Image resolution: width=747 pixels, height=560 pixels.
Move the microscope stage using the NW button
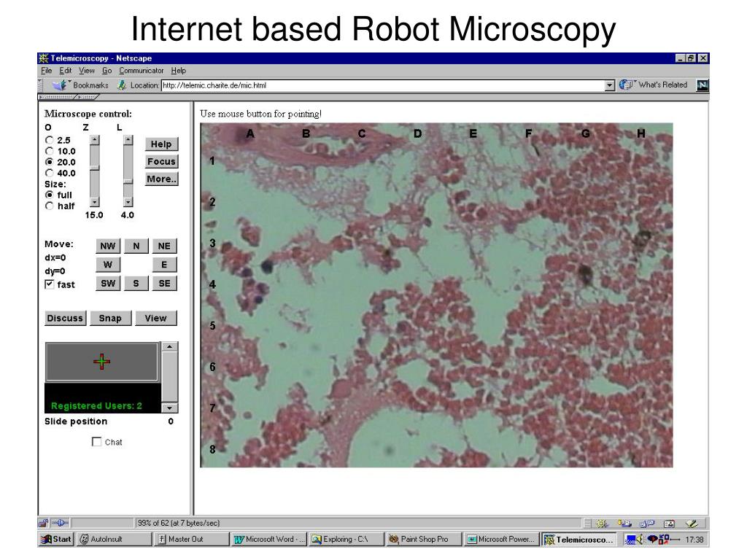[x=108, y=246]
